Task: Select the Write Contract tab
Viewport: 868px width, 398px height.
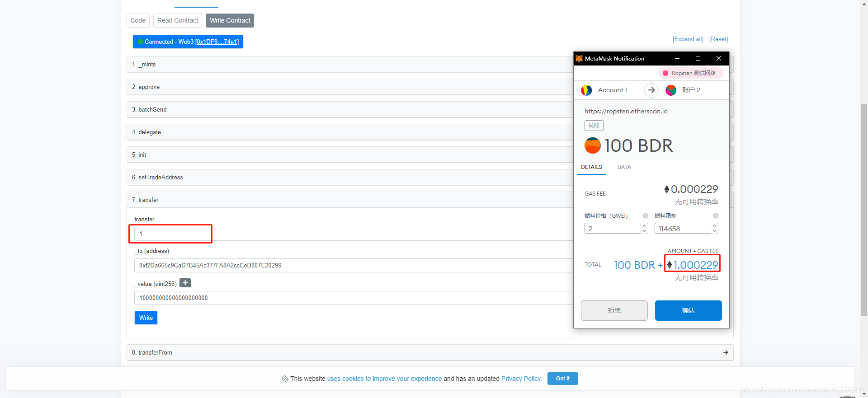Action: [x=230, y=20]
